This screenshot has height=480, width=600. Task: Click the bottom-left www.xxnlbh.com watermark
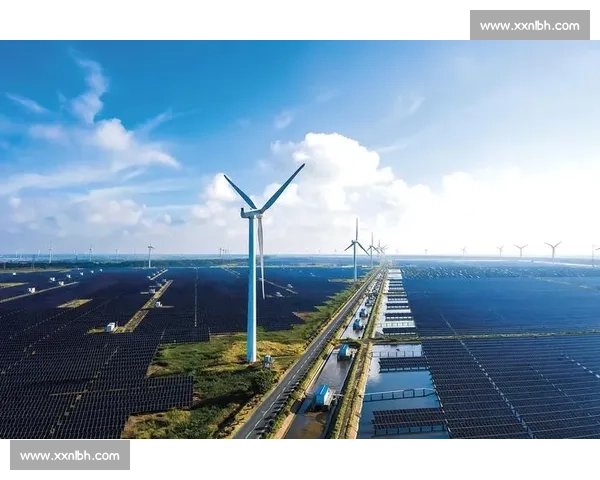point(71,456)
